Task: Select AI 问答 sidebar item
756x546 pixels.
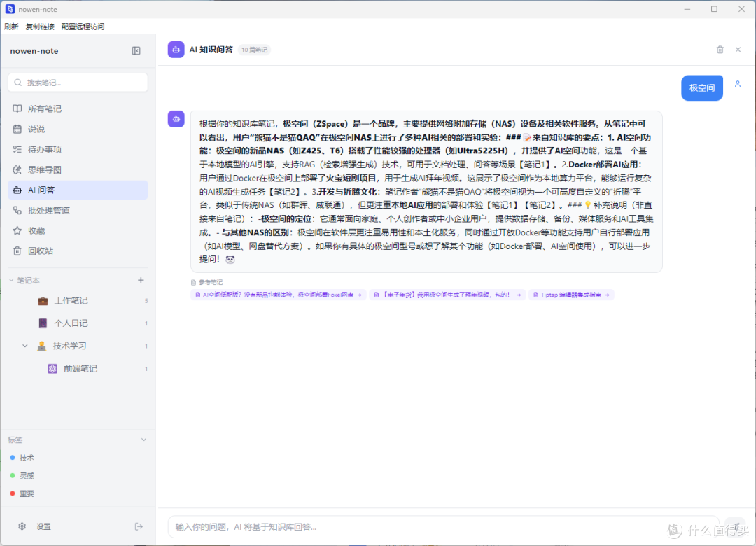Action: point(78,190)
